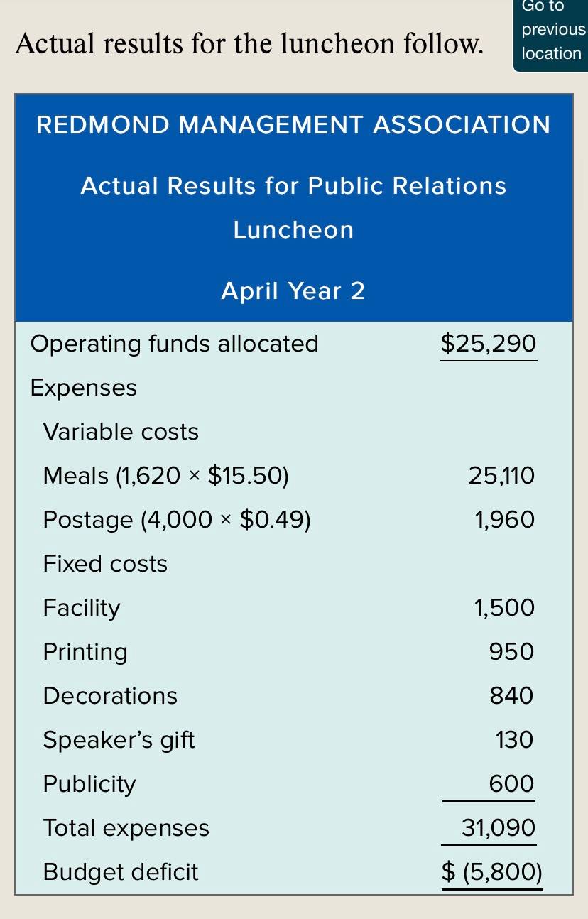Click the 'Redmond Management Association' table title
The width and height of the screenshot is (588, 919).
[293, 125]
